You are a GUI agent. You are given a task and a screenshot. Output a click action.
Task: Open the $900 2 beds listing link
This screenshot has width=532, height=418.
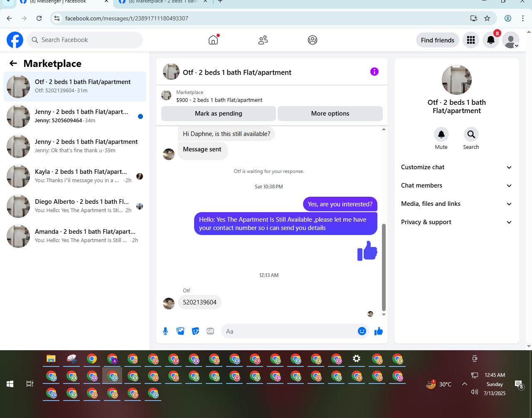(x=219, y=100)
